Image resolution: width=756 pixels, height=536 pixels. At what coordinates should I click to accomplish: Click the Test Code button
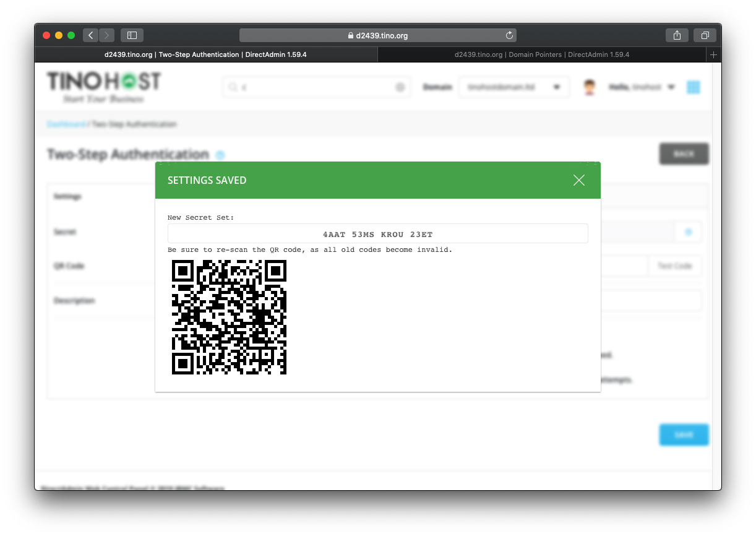[674, 266]
